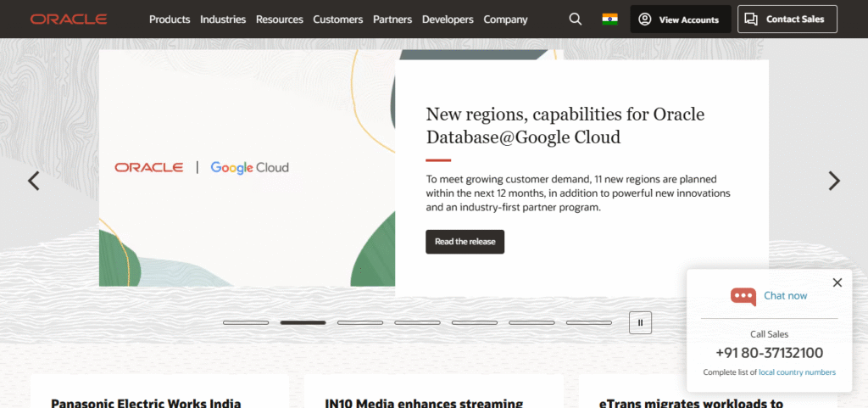Open the local country numbers link
868x408 pixels.
pyautogui.click(x=797, y=372)
